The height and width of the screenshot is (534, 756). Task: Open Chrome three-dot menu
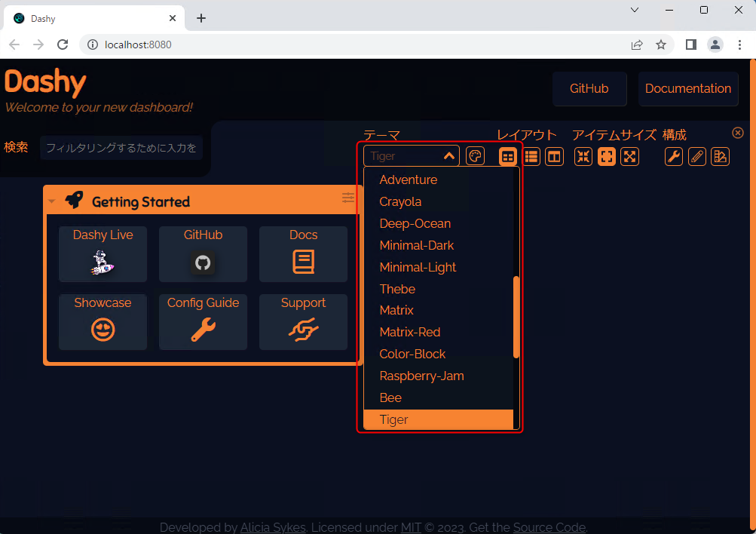[739, 44]
